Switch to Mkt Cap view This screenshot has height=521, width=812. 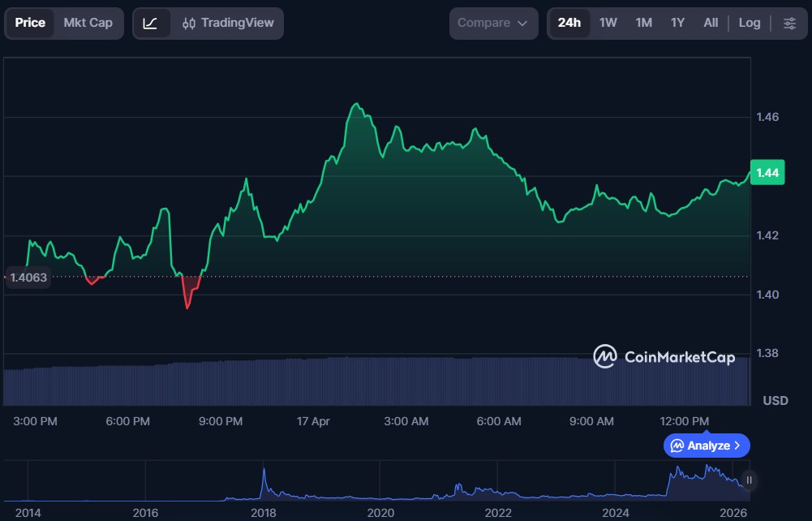pyautogui.click(x=88, y=23)
